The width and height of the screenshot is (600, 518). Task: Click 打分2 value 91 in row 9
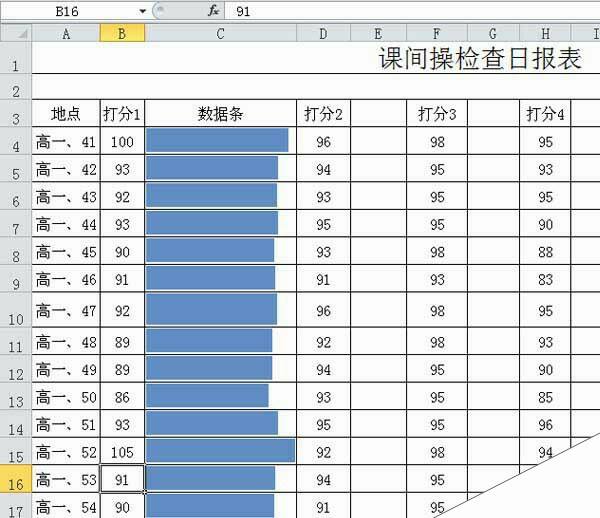[x=323, y=279]
